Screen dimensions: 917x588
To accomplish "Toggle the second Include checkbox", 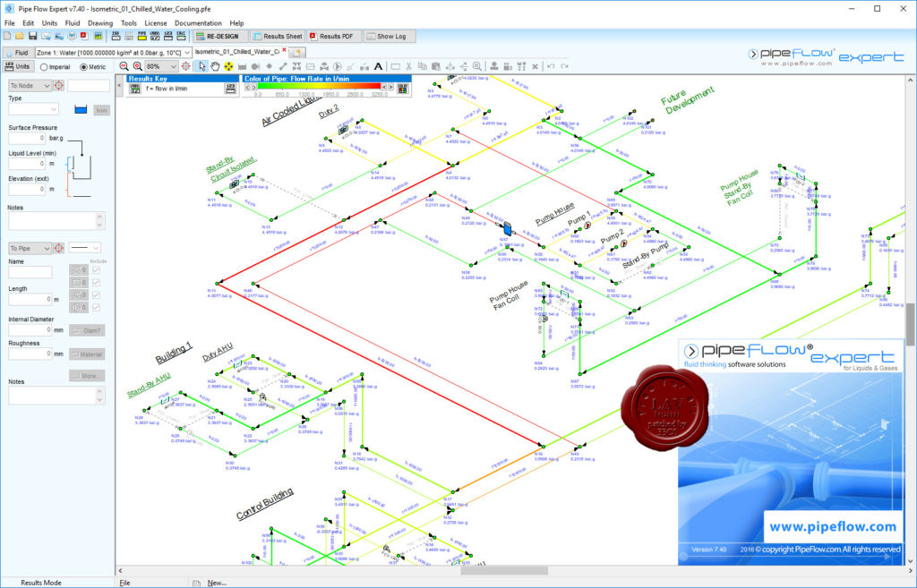I will click(x=97, y=282).
